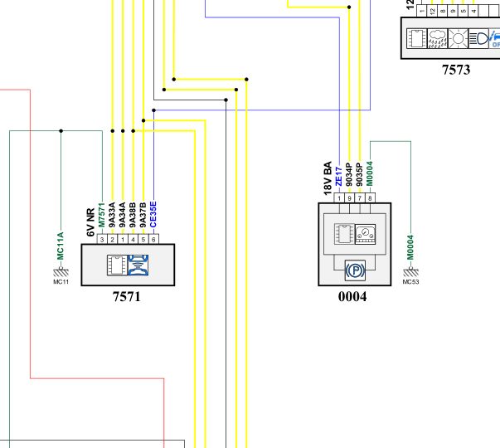Select the component label 0004
The image size is (500, 448).
(352, 297)
